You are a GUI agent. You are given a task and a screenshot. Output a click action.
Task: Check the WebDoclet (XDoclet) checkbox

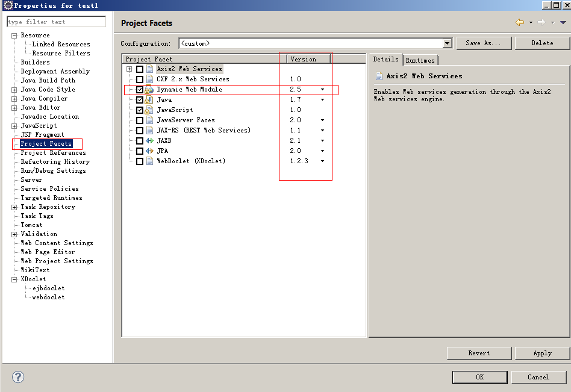140,161
